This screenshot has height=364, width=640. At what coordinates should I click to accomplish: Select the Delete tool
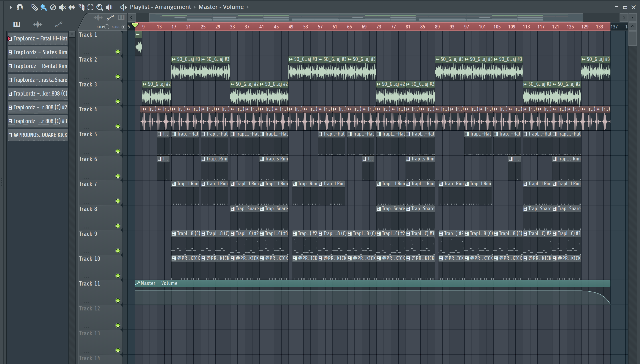tap(53, 7)
